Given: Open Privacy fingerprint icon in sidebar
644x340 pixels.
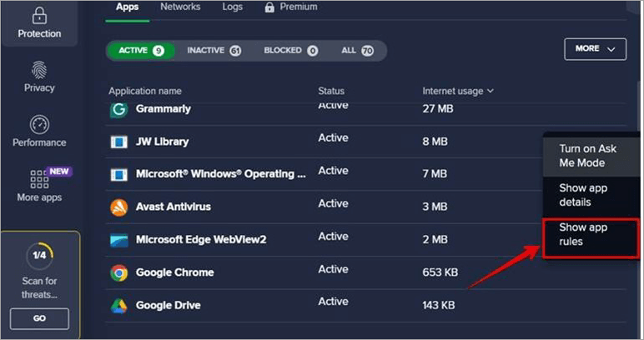Looking at the screenshot, I should [39, 70].
